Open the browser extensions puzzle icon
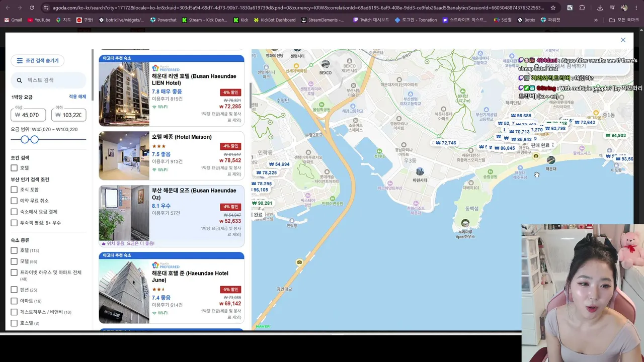This screenshot has height=362, width=644. [x=582, y=8]
